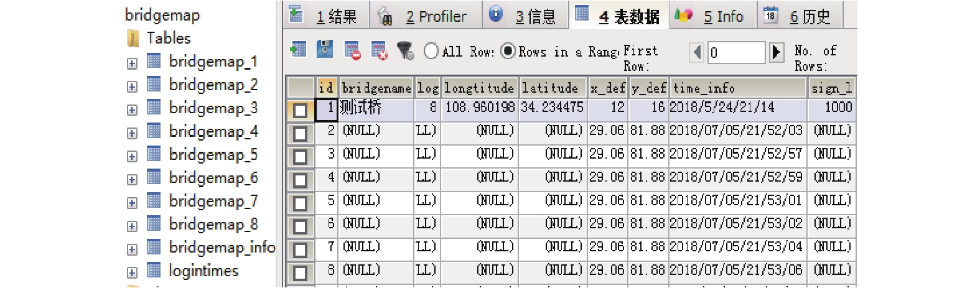This screenshot has height=288, width=980.
Task: Click the latitude column header
Action: pos(553,88)
